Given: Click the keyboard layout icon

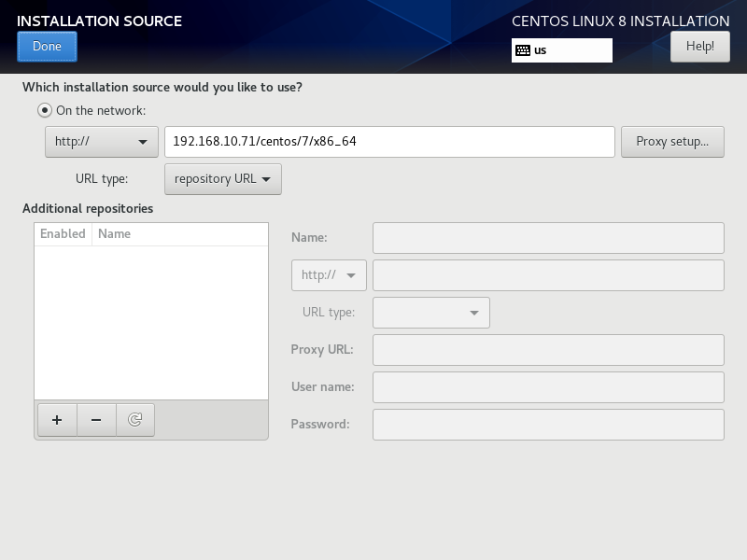Looking at the screenshot, I should (x=523, y=50).
